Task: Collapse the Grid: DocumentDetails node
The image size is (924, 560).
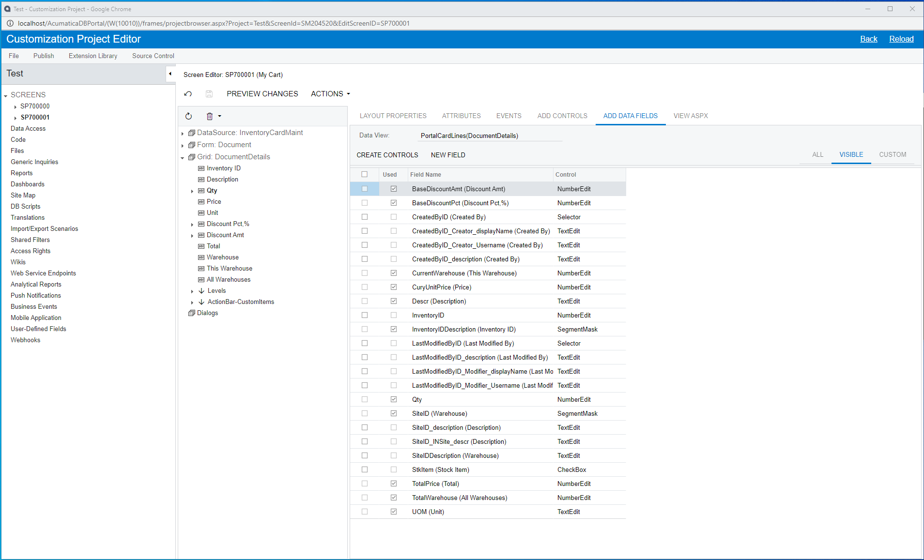Action: click(x=183, y=157)
